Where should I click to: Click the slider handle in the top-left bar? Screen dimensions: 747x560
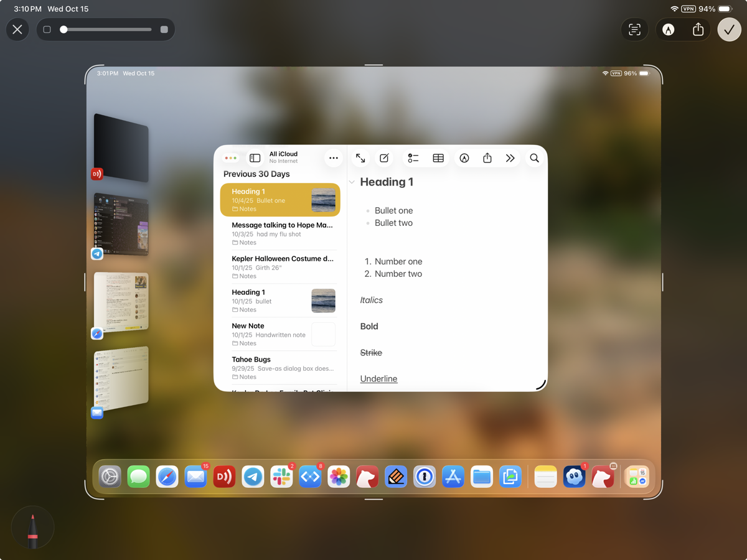(x=62, y=29)
